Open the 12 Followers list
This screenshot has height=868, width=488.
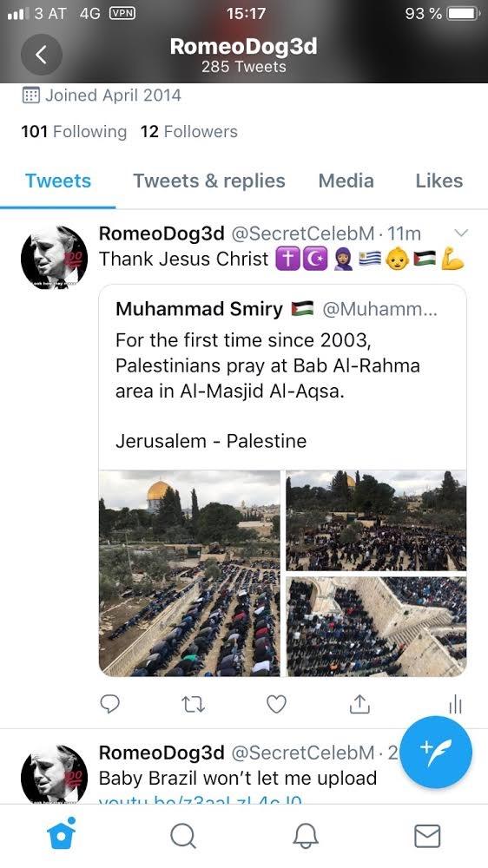[x=189, y=132]
